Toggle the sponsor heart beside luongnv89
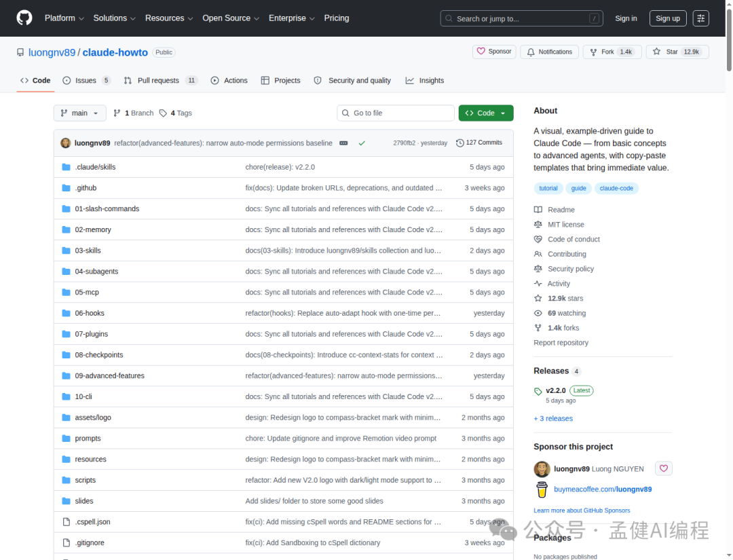733x560 pixels. [663, 468]
